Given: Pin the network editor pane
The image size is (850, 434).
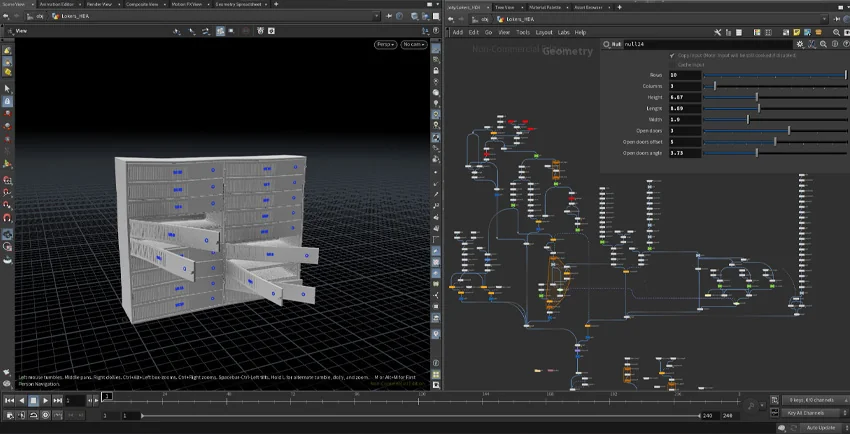Looking at the screenshot, I should [835, 20].
